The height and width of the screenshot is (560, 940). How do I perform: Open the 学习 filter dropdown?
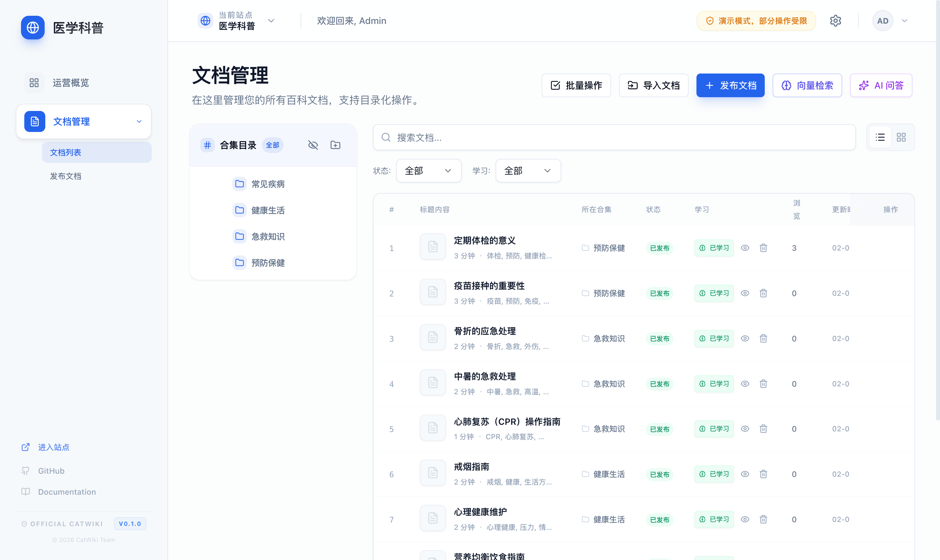[x=528, y=171]
